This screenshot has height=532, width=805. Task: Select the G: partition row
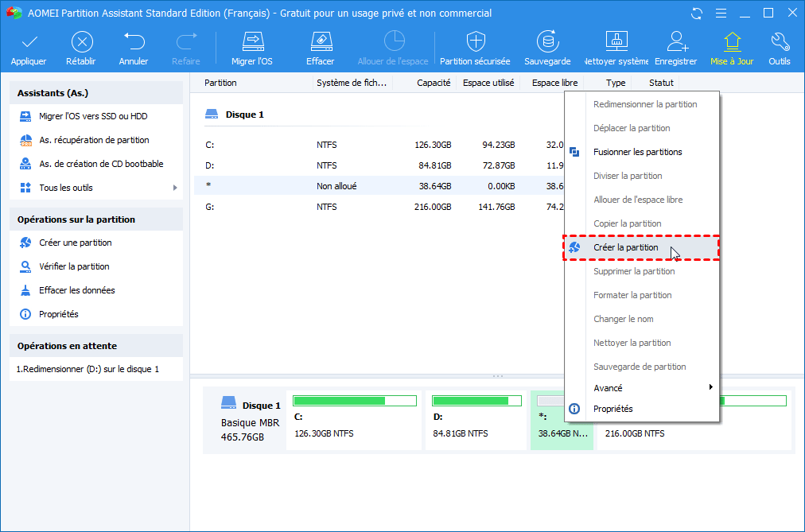point(379,207)
